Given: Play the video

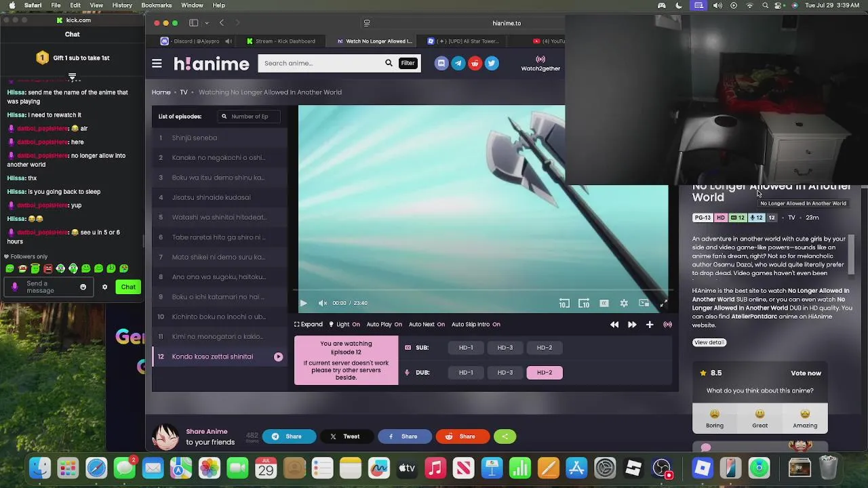Looking at the screenshot, I should 303,303.
